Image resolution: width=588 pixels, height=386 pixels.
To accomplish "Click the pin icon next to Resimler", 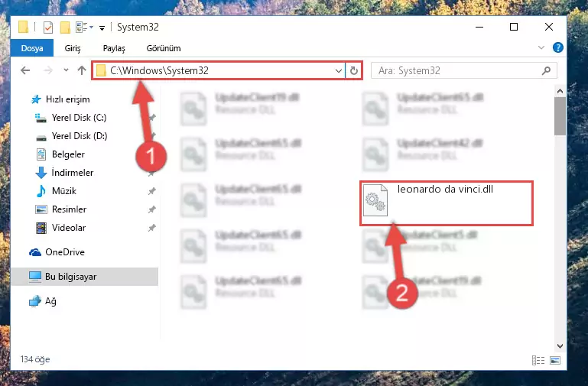I will pos(152,209).
